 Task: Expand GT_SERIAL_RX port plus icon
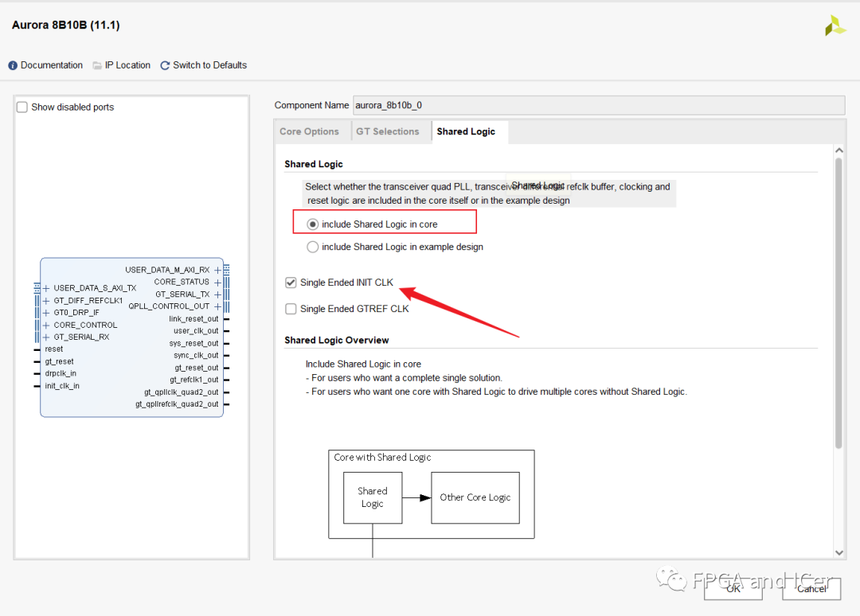pos(46,337)
